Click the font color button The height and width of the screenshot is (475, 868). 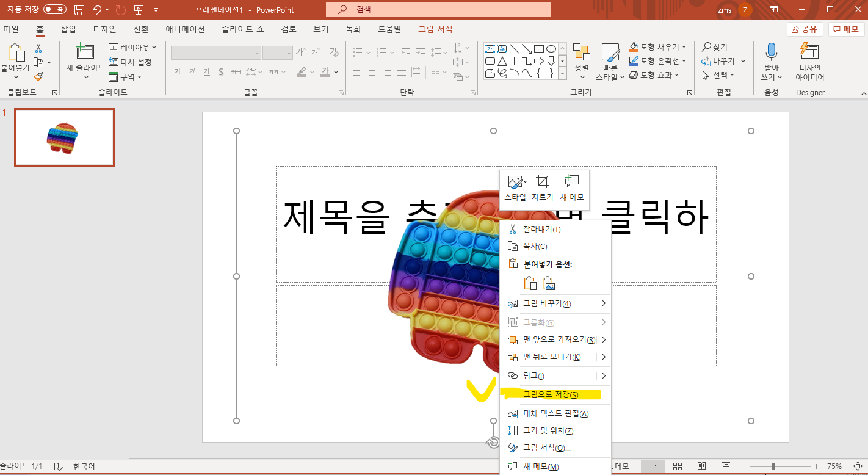point(326,72)
